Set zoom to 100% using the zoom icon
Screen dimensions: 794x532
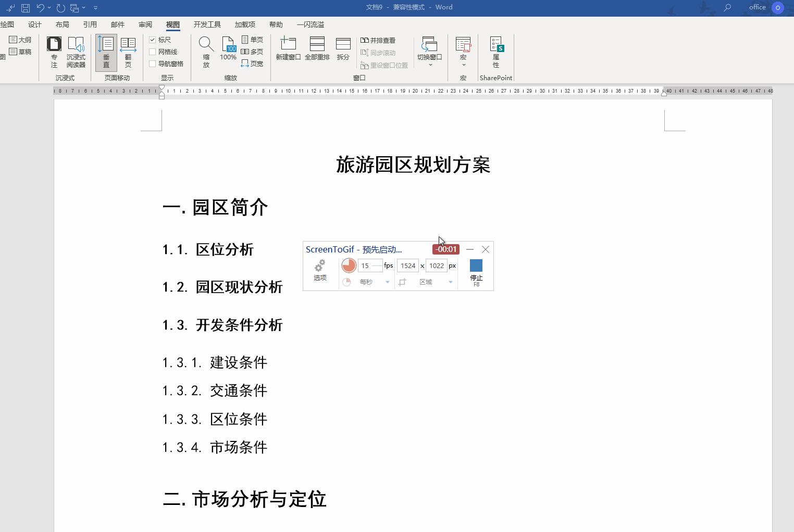pyautogui.click(x=228, y=49)
